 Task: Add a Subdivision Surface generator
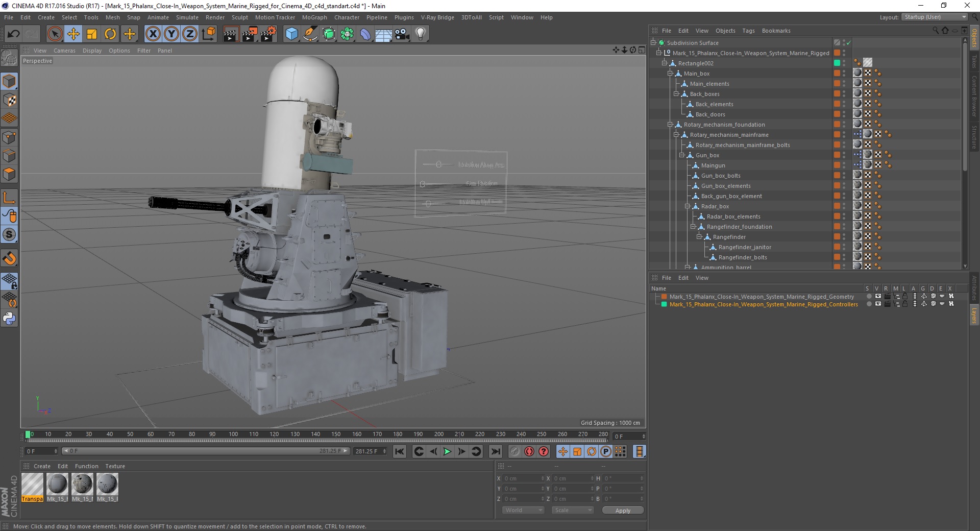tap(329, 34)
